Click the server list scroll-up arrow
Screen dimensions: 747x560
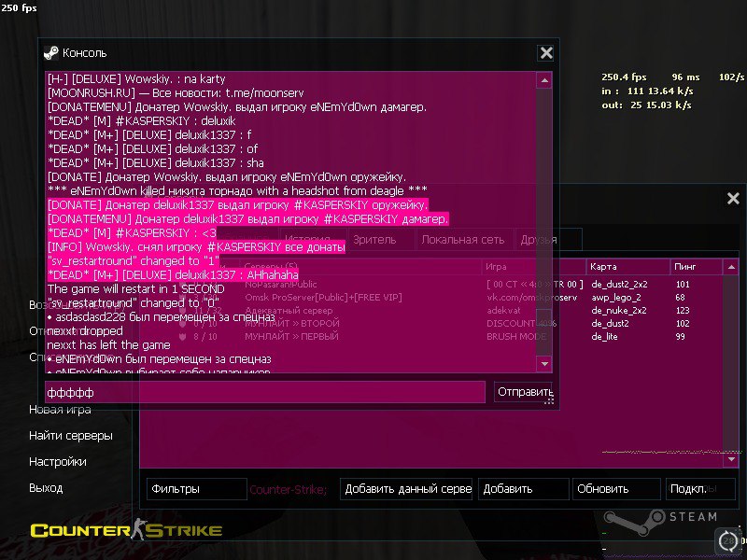tap(731, 267)
